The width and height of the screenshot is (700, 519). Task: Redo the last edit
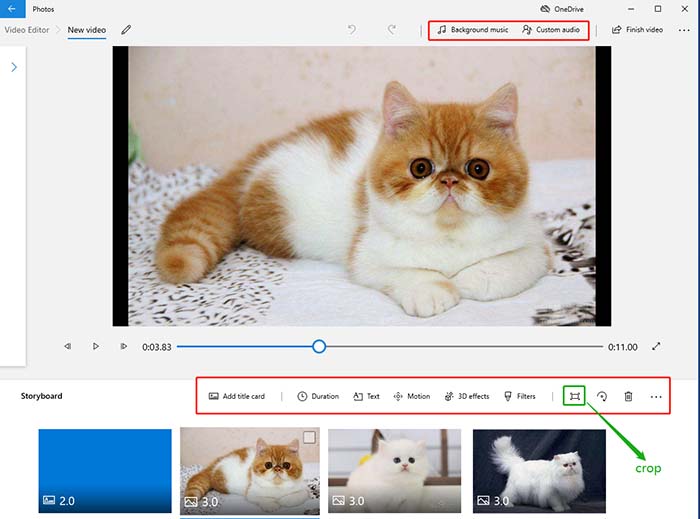[x=392, y=30]
